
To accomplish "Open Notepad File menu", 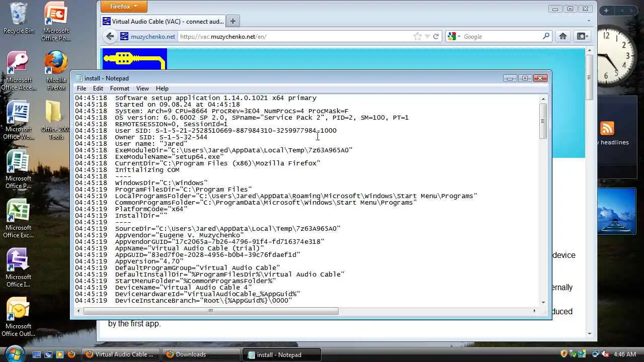I will [x=81, y=88].
